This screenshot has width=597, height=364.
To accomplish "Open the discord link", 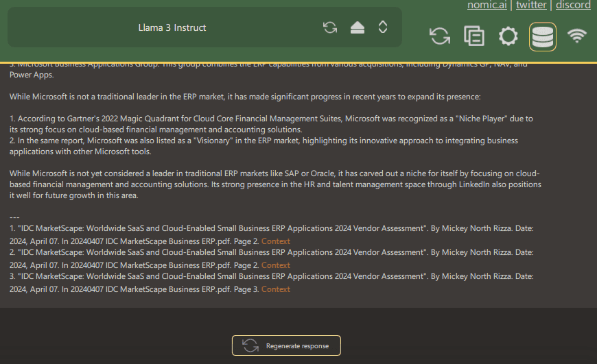I will tap(573, 5).
